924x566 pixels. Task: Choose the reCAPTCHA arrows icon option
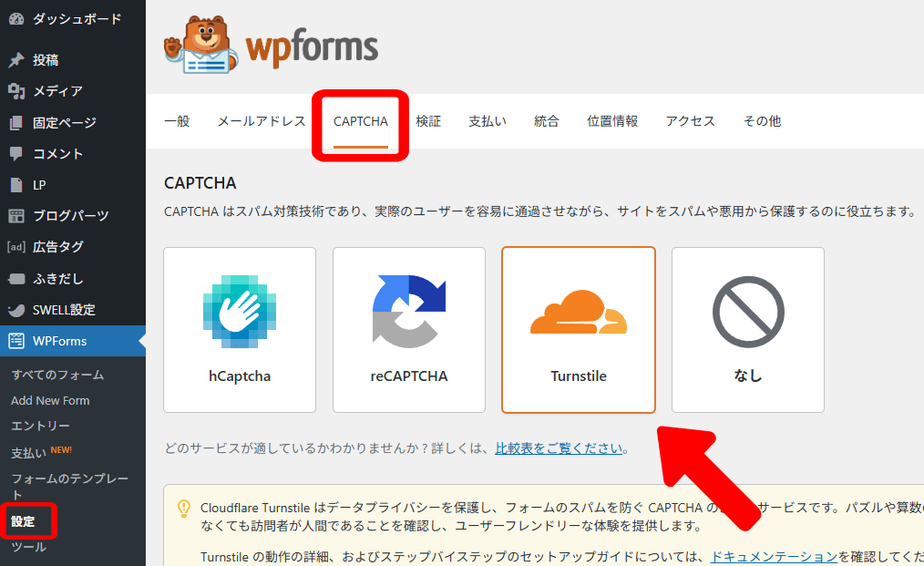tap(409, 312)
